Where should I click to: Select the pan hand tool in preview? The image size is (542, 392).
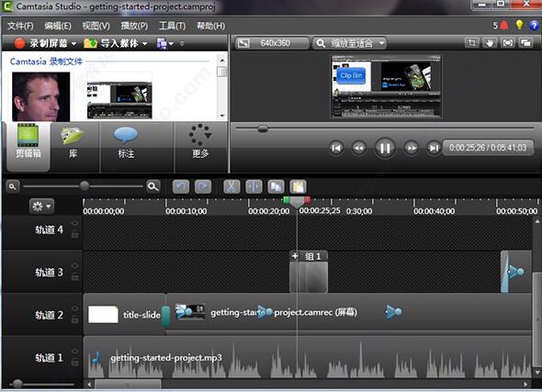click(490, 43)
